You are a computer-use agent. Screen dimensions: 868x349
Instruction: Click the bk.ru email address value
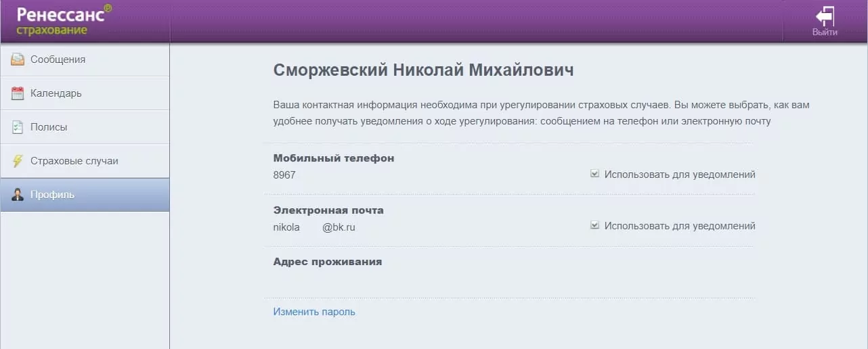click(314, 227)
